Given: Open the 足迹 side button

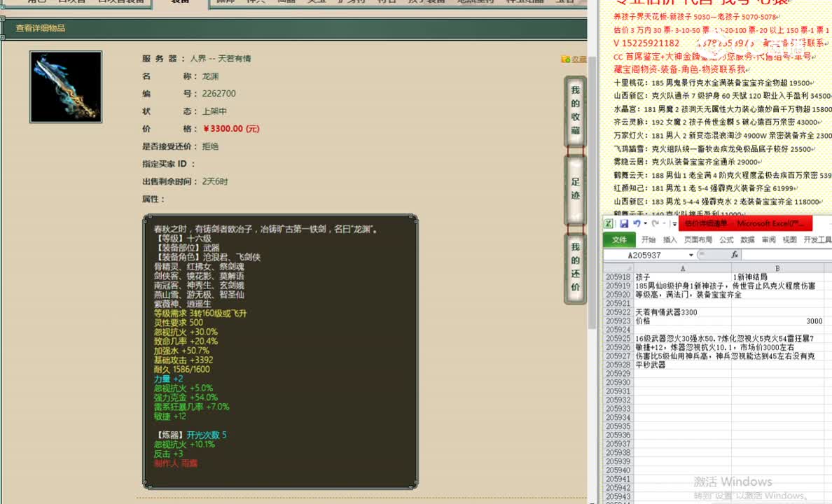Looking at the screenshot, I should coord(575,189).
